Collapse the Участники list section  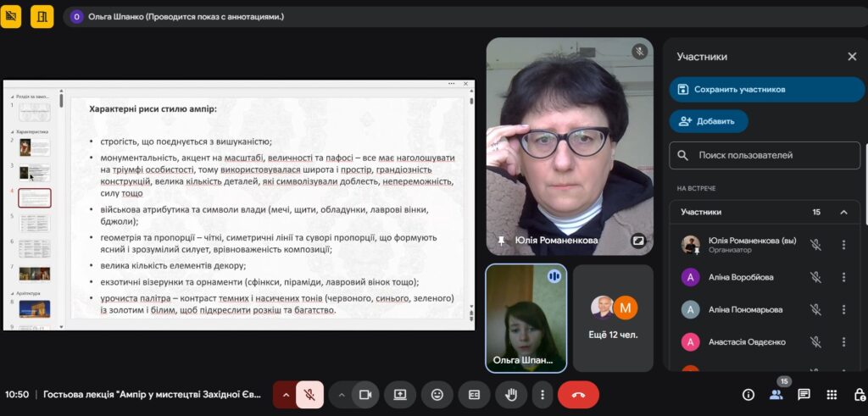click(843, 212)
